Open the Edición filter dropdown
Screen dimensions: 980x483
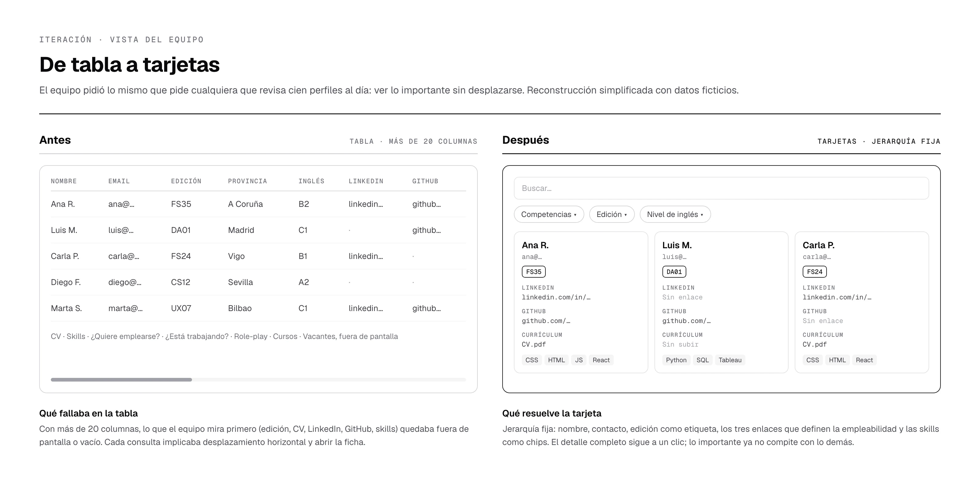point(612,214)
